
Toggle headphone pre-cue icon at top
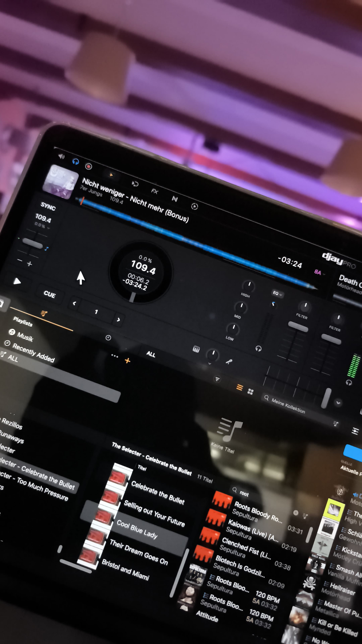click(x=75, y=162)
